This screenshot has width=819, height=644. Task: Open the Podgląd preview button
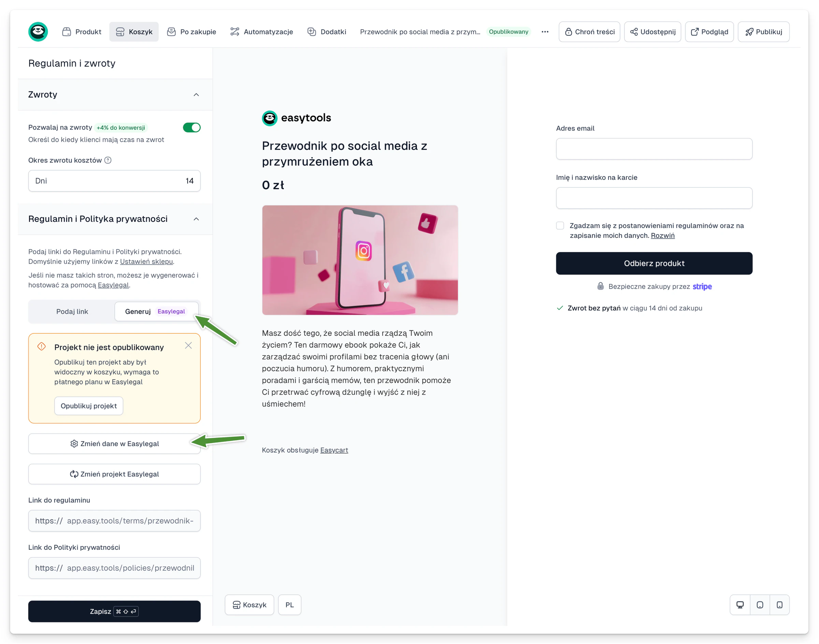tap(709, 32)
